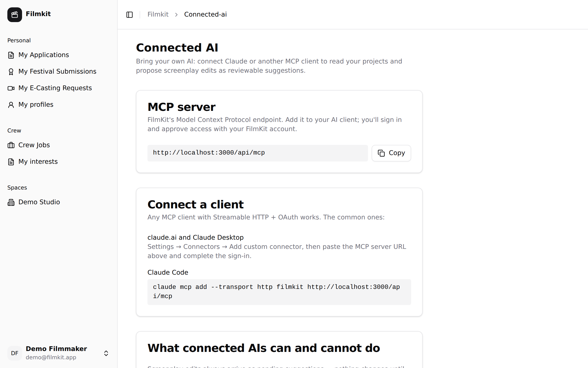Click the E-Casting Requests camera icon
588x368 pixels.
pyautogui.click(x=11, y=88)
